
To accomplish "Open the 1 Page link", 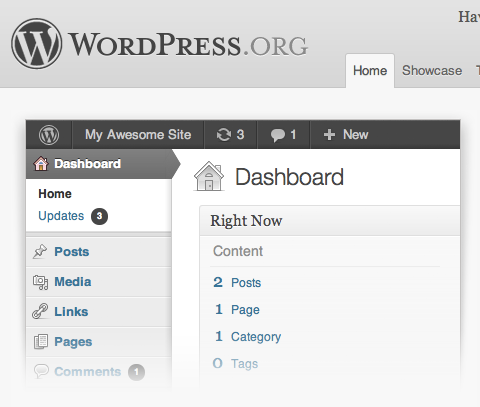I will tap(237, 310).
